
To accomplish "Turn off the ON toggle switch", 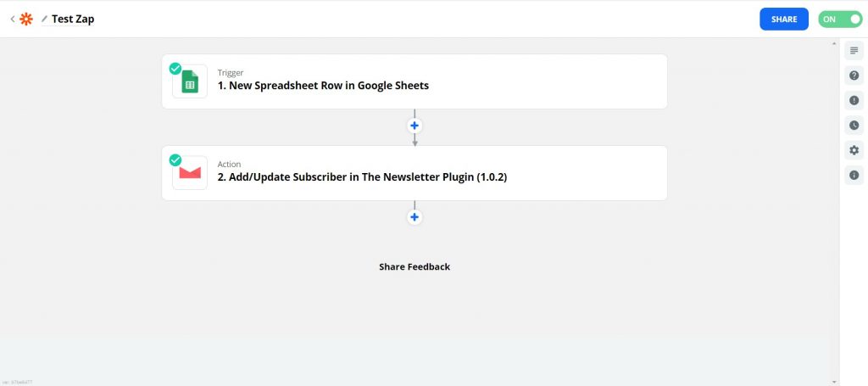I will coord(840,19).
